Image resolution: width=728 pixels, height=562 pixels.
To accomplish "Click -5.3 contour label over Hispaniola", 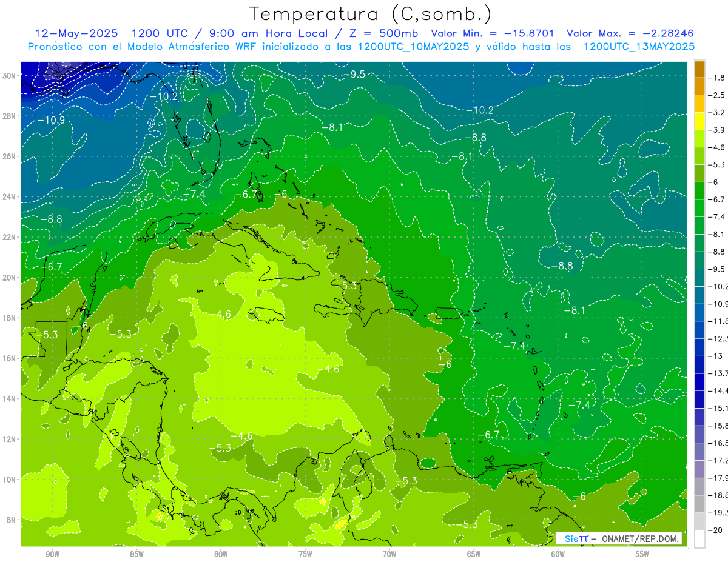I will [x=346, y=286].
